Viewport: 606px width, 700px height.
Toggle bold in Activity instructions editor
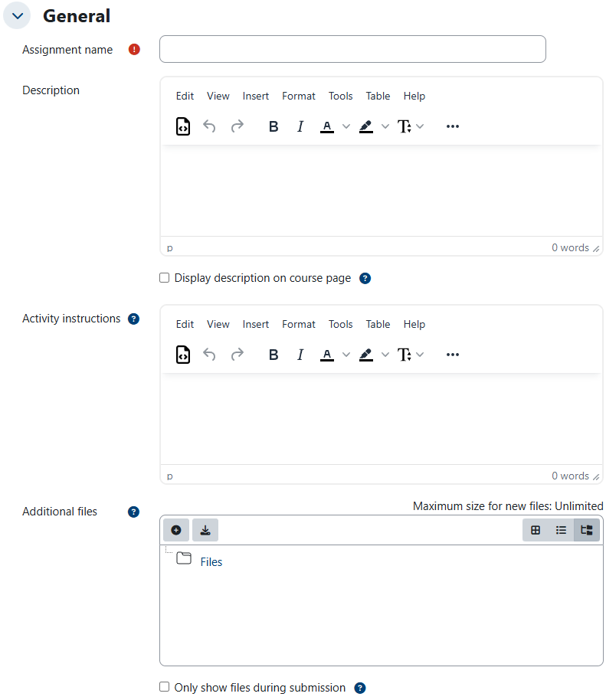coord(274,355)
